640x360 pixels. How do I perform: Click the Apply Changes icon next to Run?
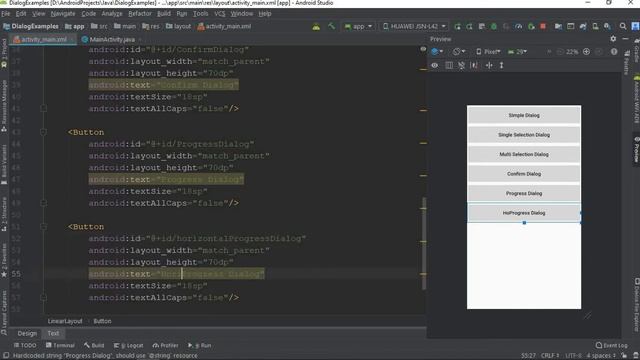(x=469, y=27)
